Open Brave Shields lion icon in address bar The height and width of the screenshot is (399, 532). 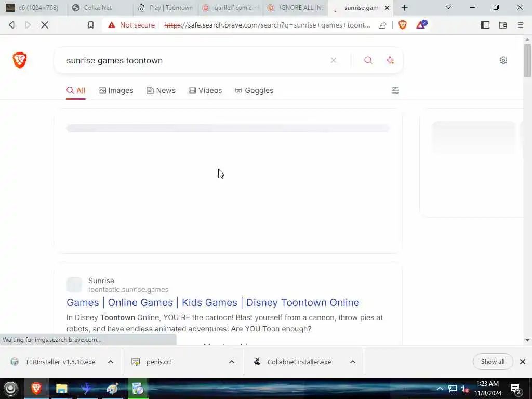(403, 25)
